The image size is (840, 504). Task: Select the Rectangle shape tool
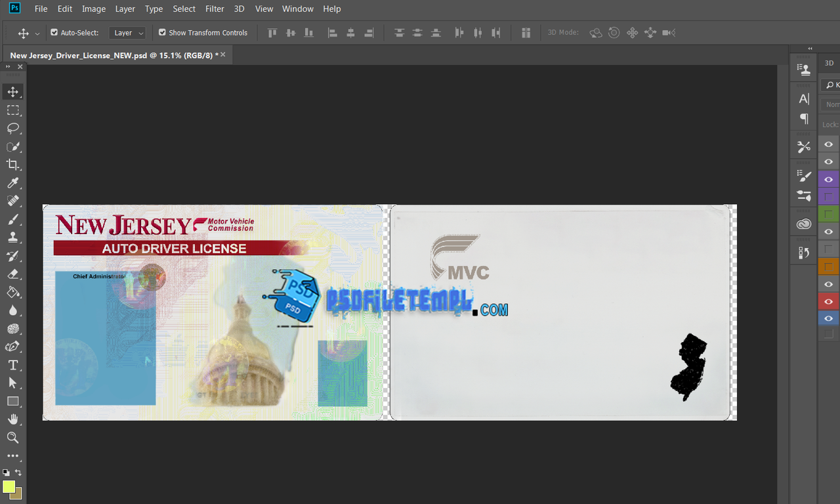(12, 401)
